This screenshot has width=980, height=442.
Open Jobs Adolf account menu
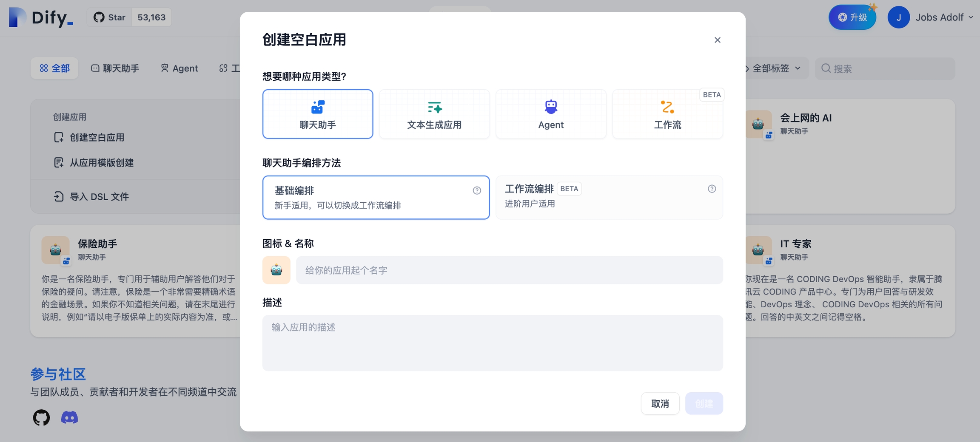click(931, 17)
